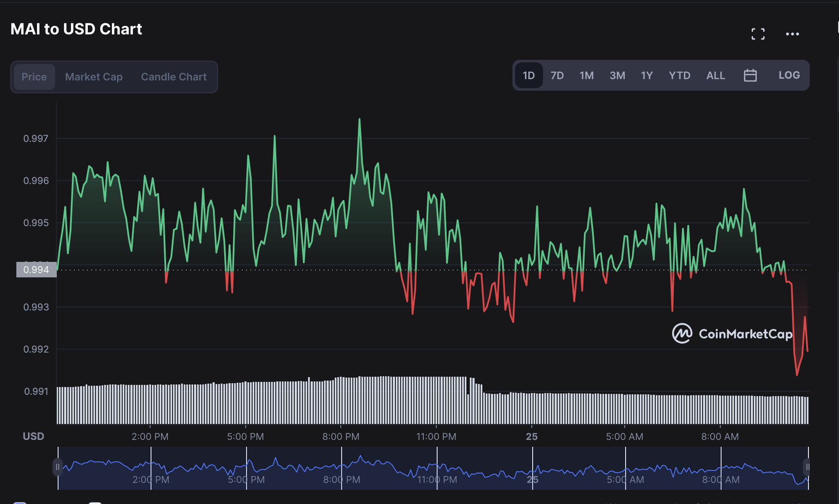The width and height of the screenshot is (839, 504).
Task: Click the 5:00 AM time axis label
Action: (x=625, y=436)
